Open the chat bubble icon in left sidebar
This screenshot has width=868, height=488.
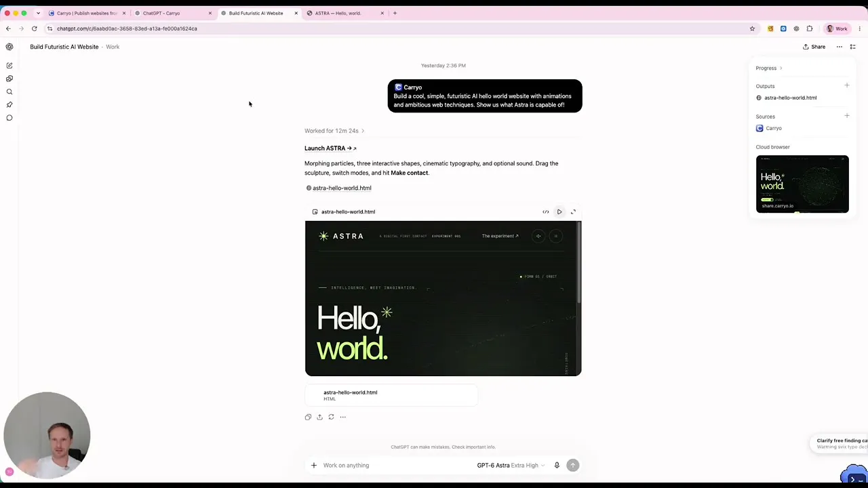(9, 118)
